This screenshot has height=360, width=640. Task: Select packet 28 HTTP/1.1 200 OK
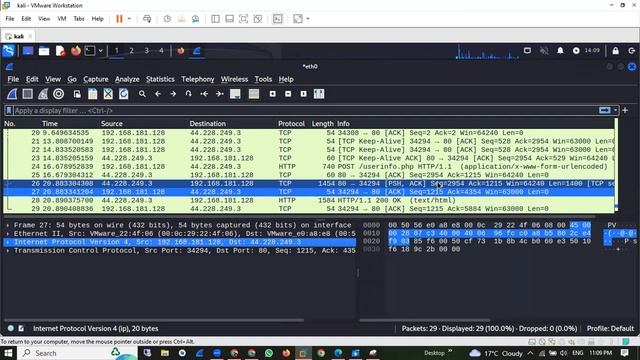tap(309, 200)
